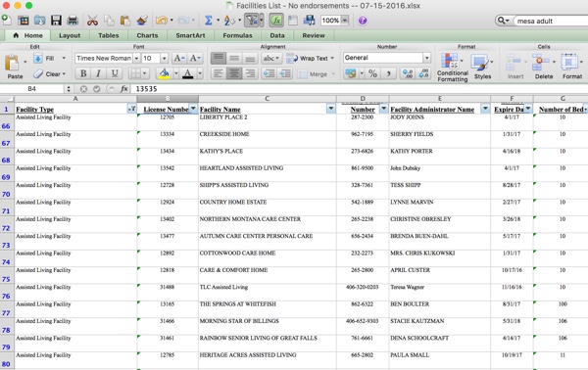The width and height of the screenshot is (588, 370).
Task: Toggle the formula builder fx button
Action: click(x=276, y=21)
